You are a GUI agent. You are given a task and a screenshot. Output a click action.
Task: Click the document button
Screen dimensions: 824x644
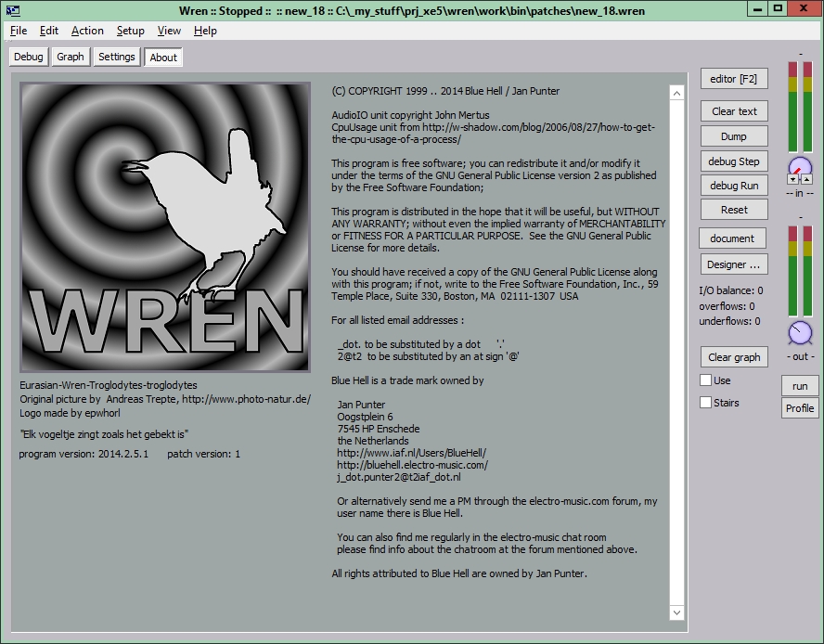coord(732,238)
